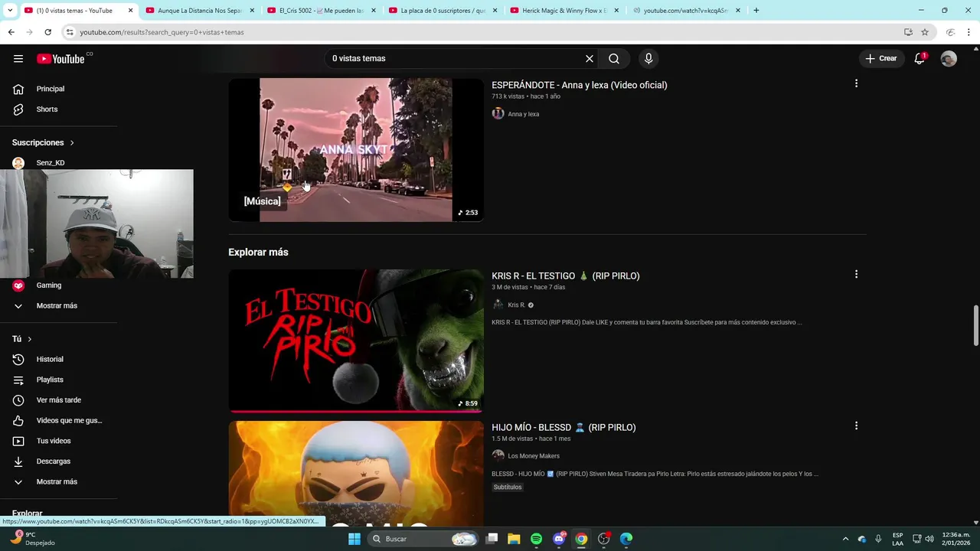The height and width of the screenshot is (551, 980).
Task: Open the KRIS R - EL TESTIGO video title
Action: pyautogui.click(x=566, y=275)
